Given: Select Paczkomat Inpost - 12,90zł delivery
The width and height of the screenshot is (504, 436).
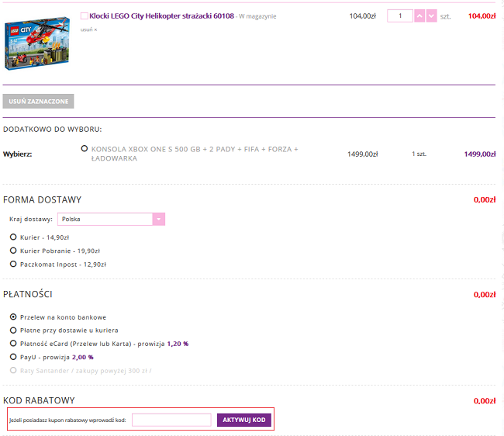Looking at the screenshot, I should (x=13, y=264).
